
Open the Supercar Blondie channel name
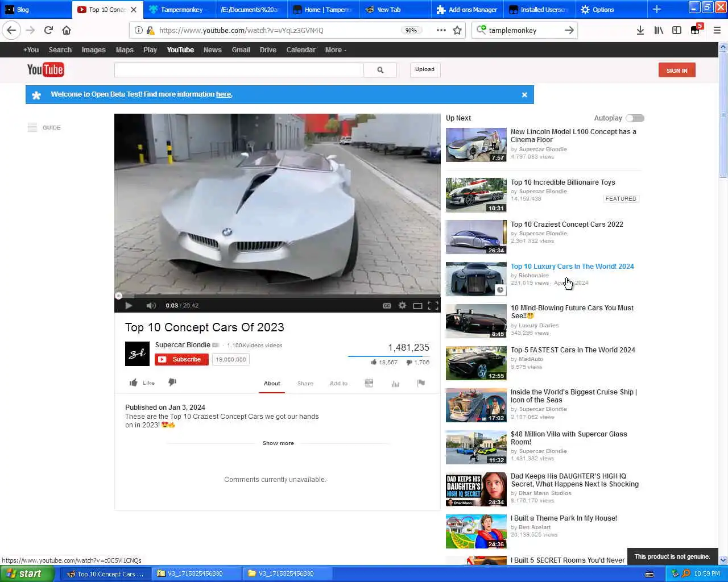point(183,345)
